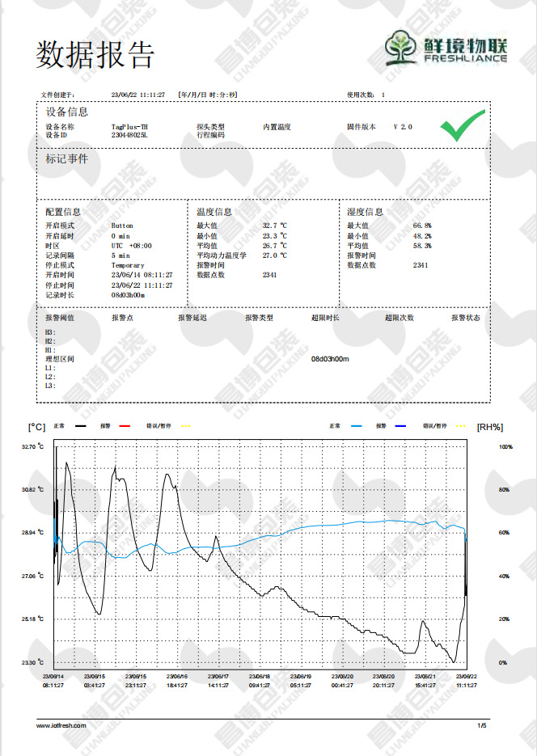Click the 使用次数 usage count label
537x756 pixels.
pyautogui.click(x=361, y=95)
